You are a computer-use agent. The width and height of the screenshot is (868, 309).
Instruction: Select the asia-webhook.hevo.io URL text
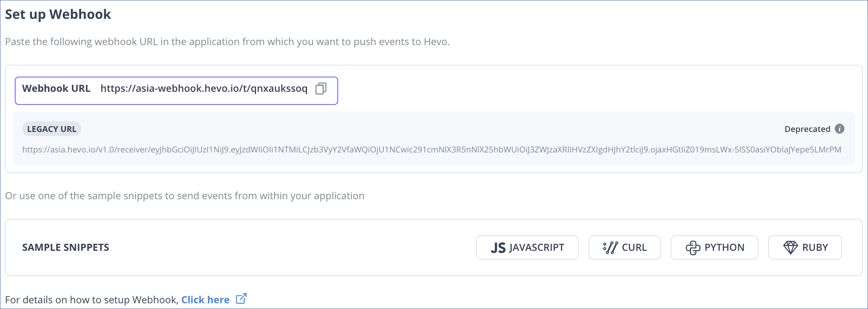pyautogui.click(x=204, y=89)
